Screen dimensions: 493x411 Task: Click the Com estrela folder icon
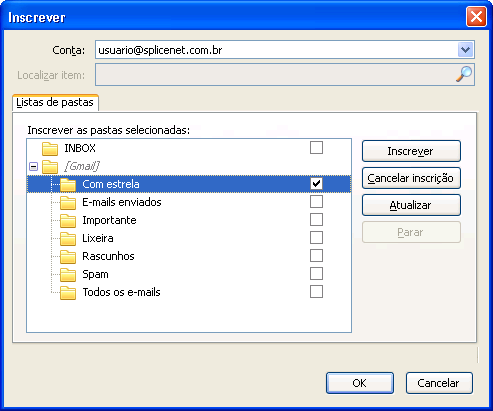[x=68, y=185]
